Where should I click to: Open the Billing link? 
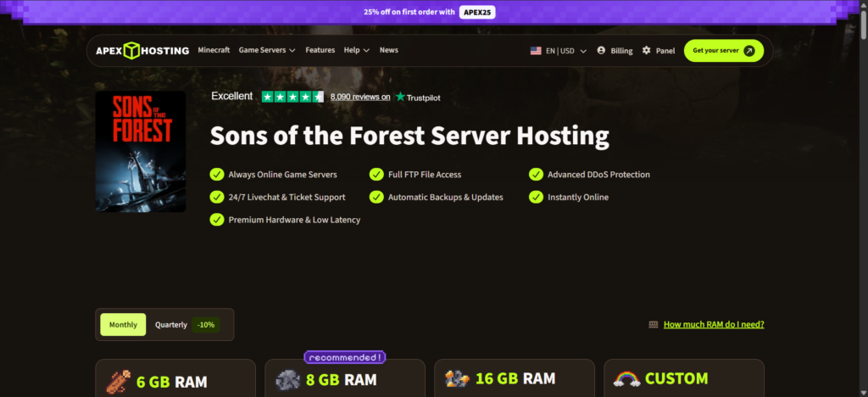point(621,51)
